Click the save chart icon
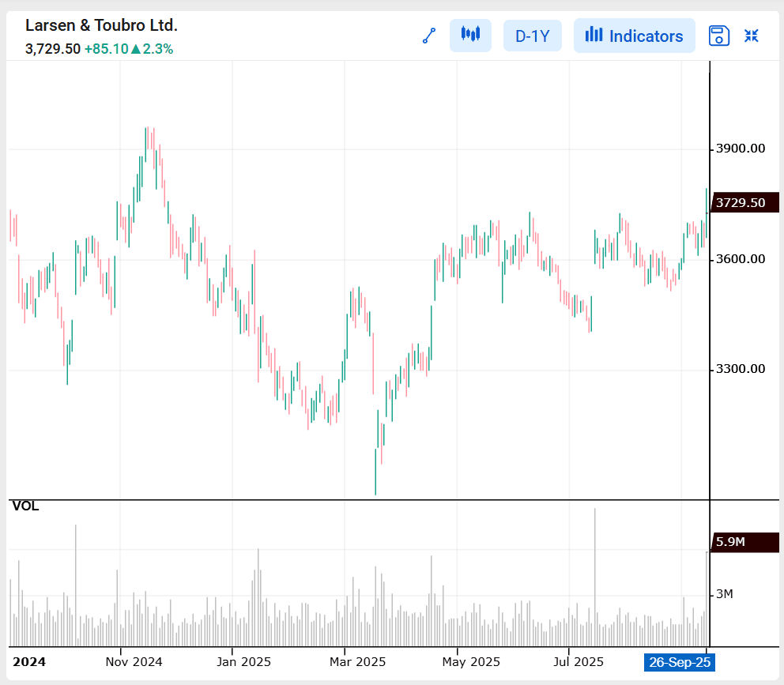Image resolution: width=784 pixels, height=685 pixels. pos(719,36)
